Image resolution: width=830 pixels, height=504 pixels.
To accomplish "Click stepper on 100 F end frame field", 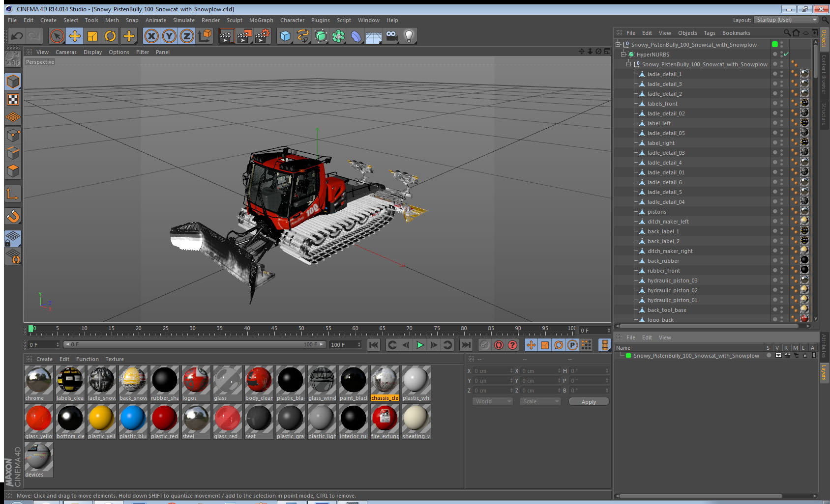I will (359, 345).
